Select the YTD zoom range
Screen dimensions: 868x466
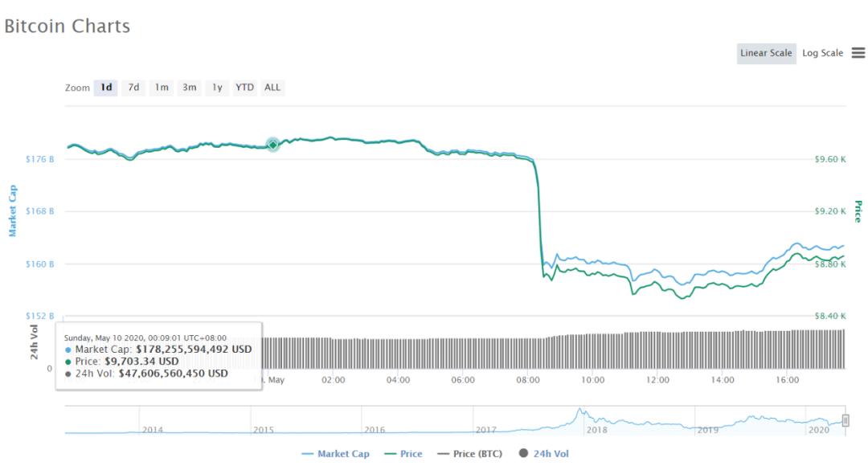tap(244, 88)
